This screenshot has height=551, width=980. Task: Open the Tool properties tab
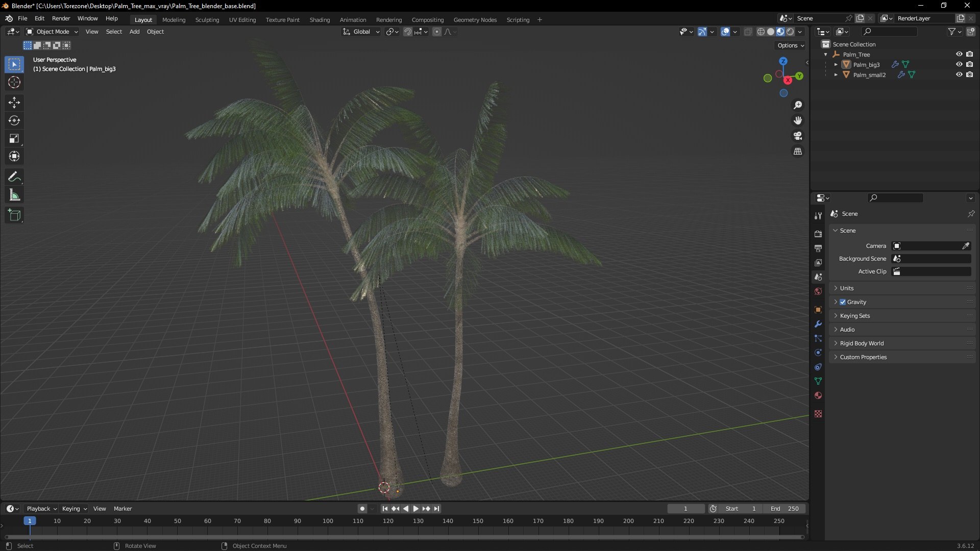[818, 216]
